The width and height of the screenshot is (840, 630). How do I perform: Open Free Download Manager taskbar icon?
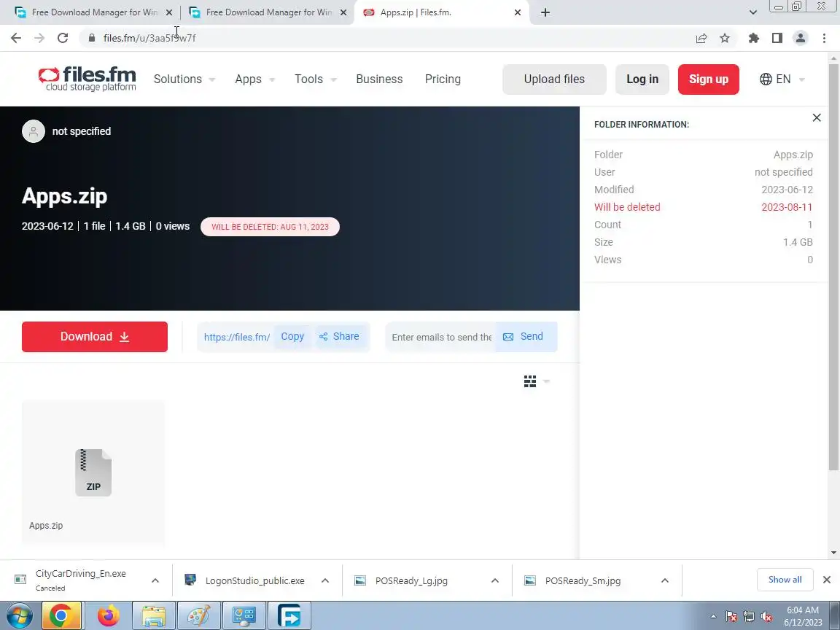point(289,616)
